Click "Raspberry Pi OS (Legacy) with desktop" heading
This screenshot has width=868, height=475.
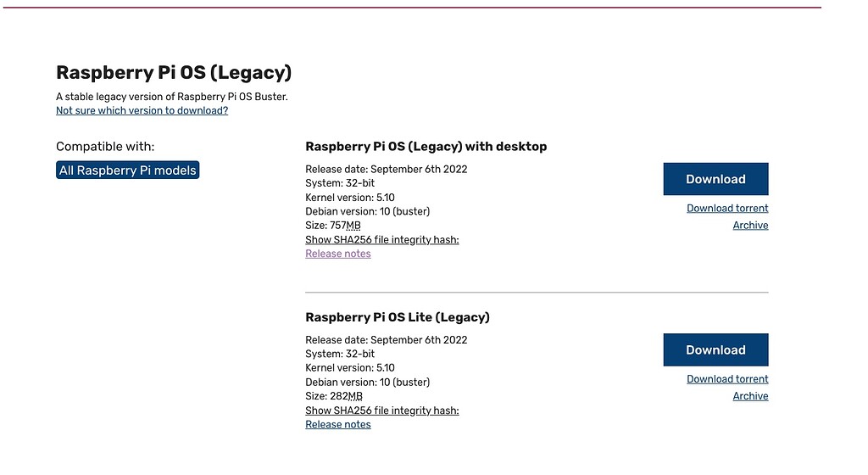(426, 147)
